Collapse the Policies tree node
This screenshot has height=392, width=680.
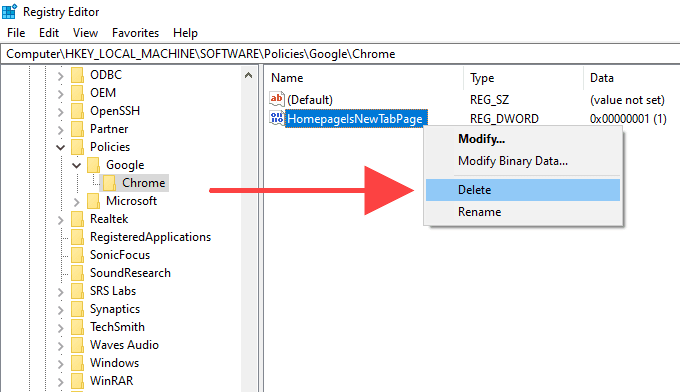coord(60,147)
